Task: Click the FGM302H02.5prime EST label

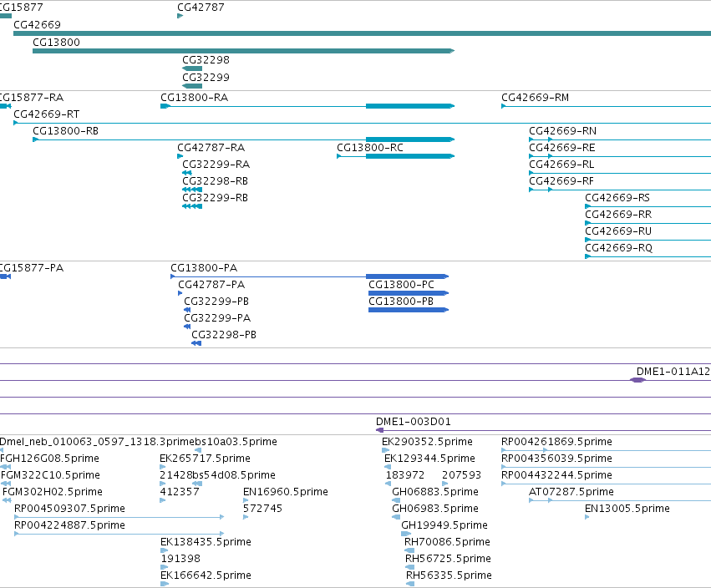Action: (x=52, y=492)
